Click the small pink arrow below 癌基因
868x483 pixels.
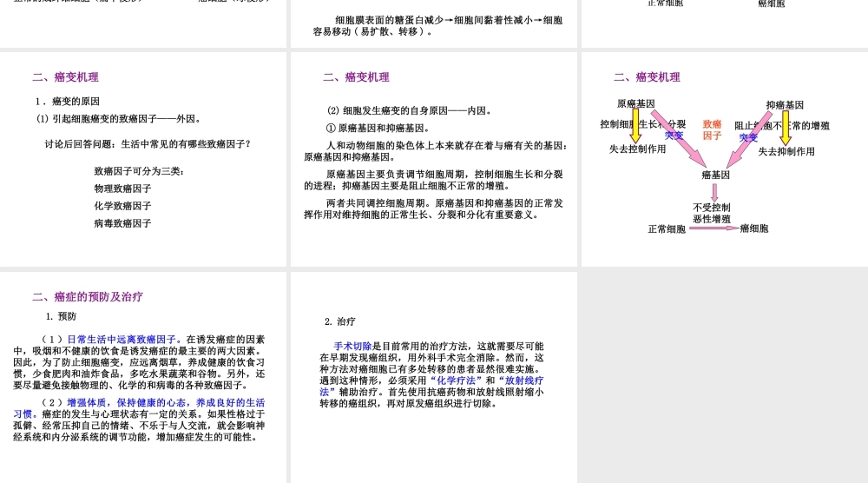coord(714,193)
